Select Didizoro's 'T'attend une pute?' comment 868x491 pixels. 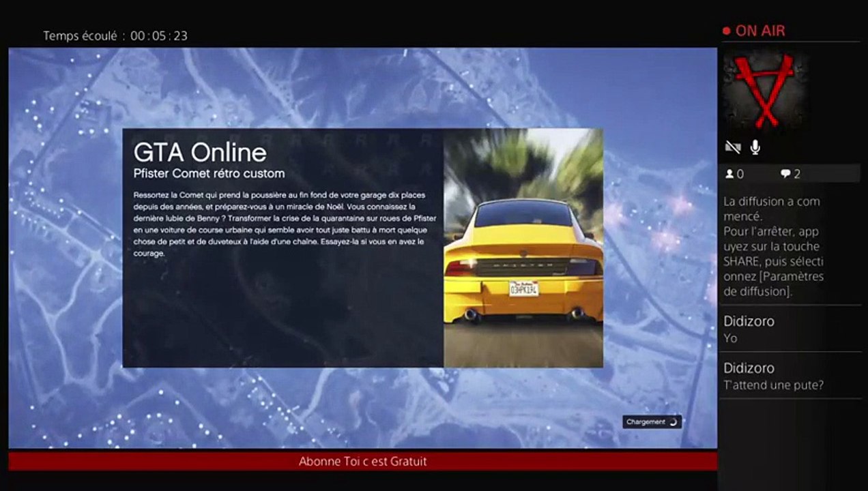pyautogui.click(x=790, y=376)
